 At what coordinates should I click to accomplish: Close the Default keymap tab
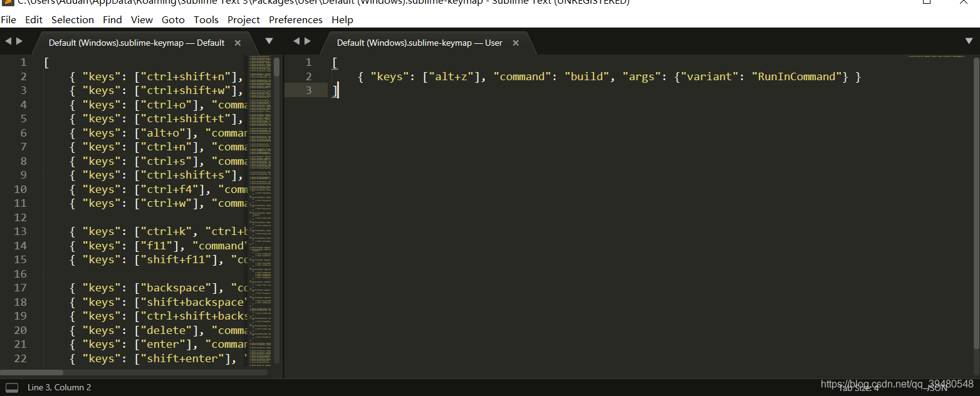[237, 43]
